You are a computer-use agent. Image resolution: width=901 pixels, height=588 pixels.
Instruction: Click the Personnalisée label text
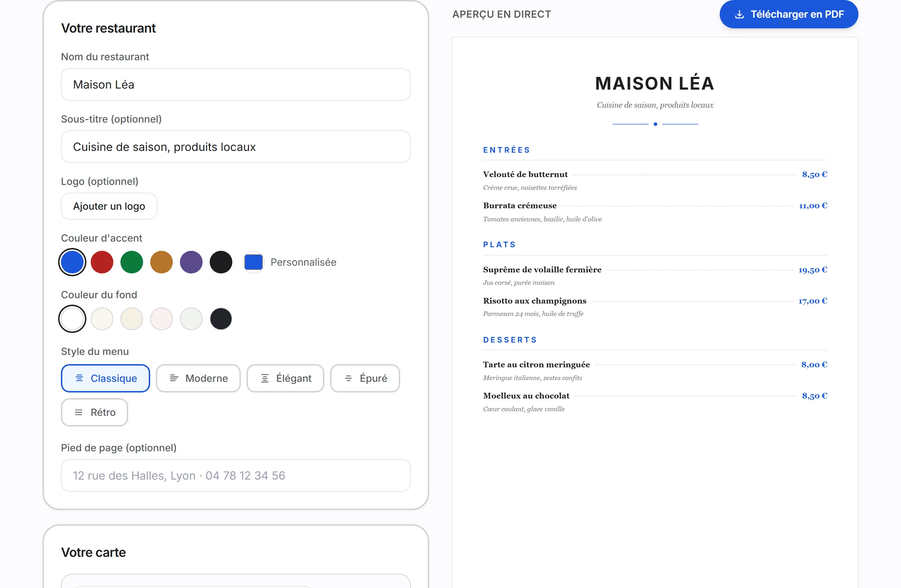click(x=303, y=262)
